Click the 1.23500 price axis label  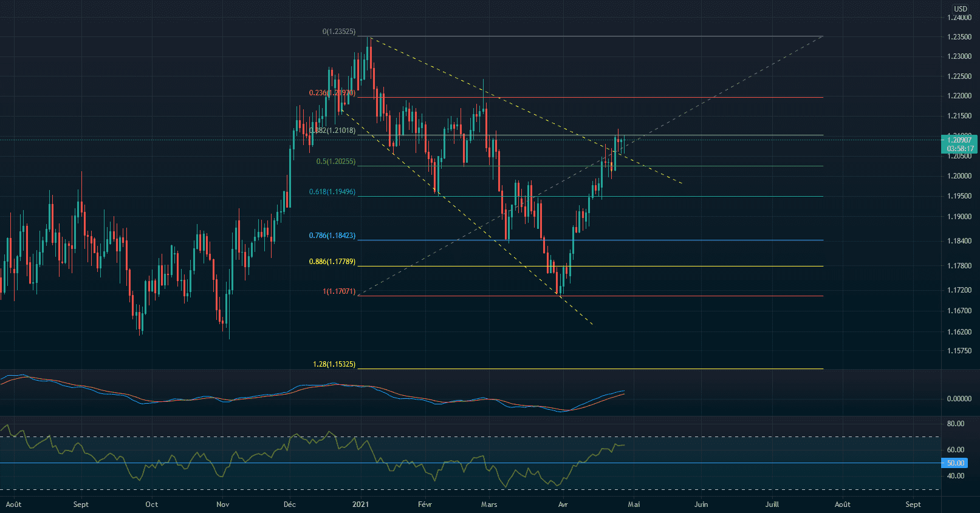point(959,37)
